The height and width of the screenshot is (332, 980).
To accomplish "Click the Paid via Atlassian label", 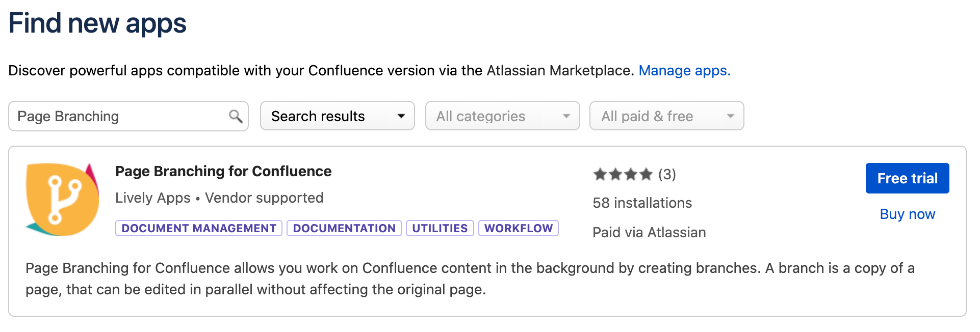I will (x=649, y=232).
